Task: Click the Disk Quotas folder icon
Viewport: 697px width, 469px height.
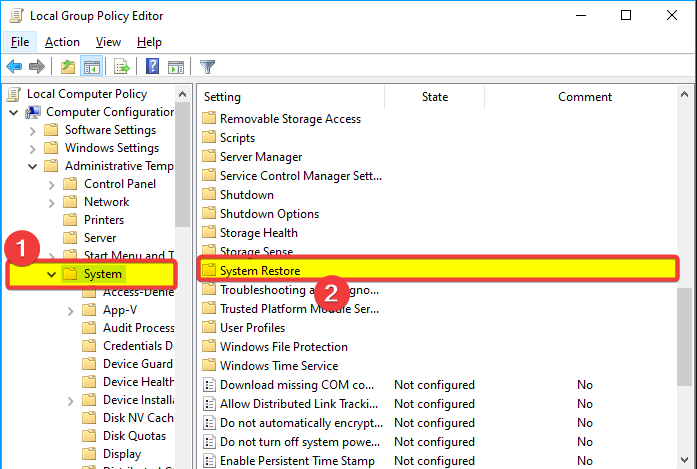Action: pos(89,436)
